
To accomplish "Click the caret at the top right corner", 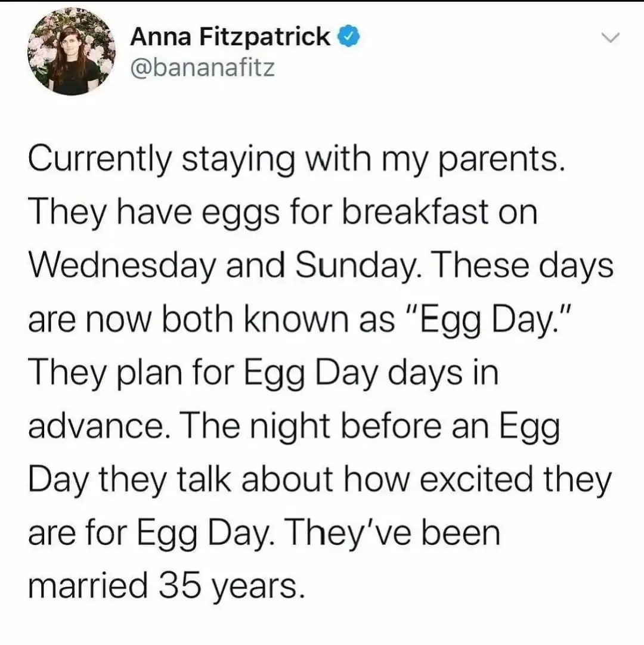I will (611, 38).
